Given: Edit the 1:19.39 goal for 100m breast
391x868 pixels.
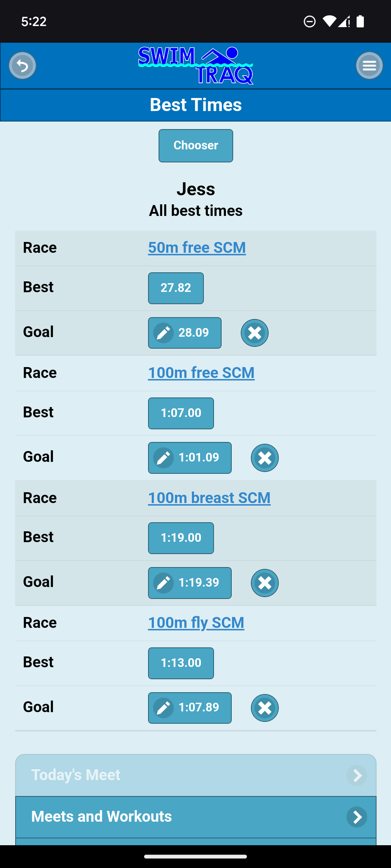Looking at the screenshot, I should [190, 583].
